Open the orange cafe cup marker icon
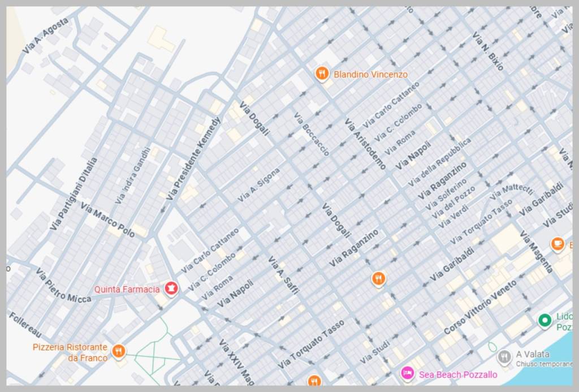579x392 pixels. (x=558, y=244)
